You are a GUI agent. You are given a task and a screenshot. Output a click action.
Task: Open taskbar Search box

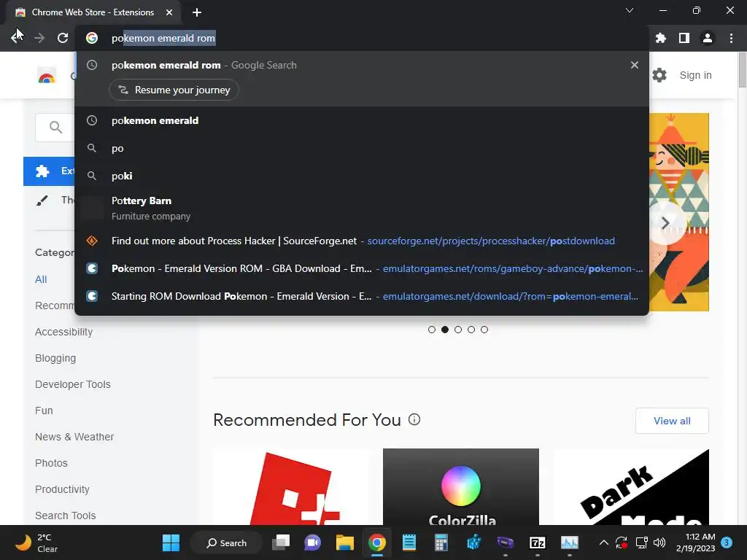pos(227,542)
